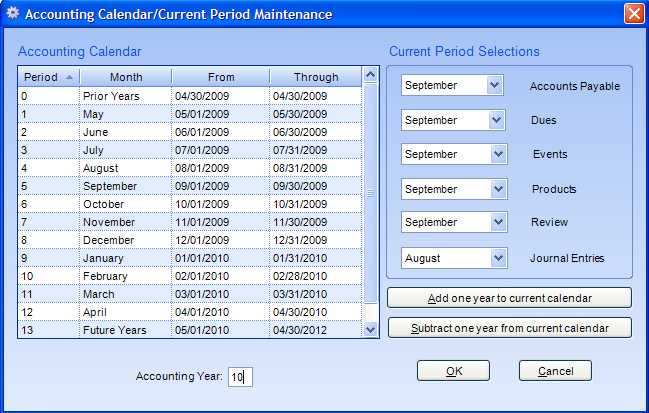The width and height of the screenshot is (649, 413).
Task: Click the Cancel button
Action: pyautogui.click(x=555, y=371)
